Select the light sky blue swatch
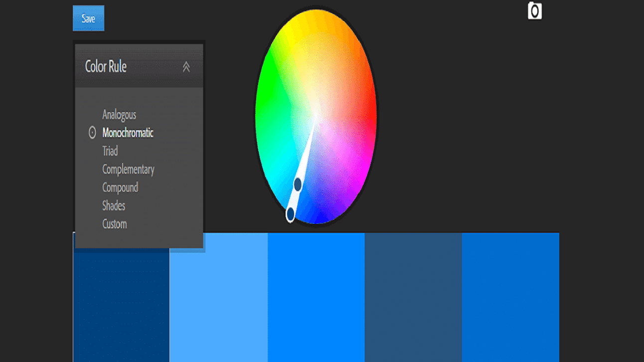 219,299
